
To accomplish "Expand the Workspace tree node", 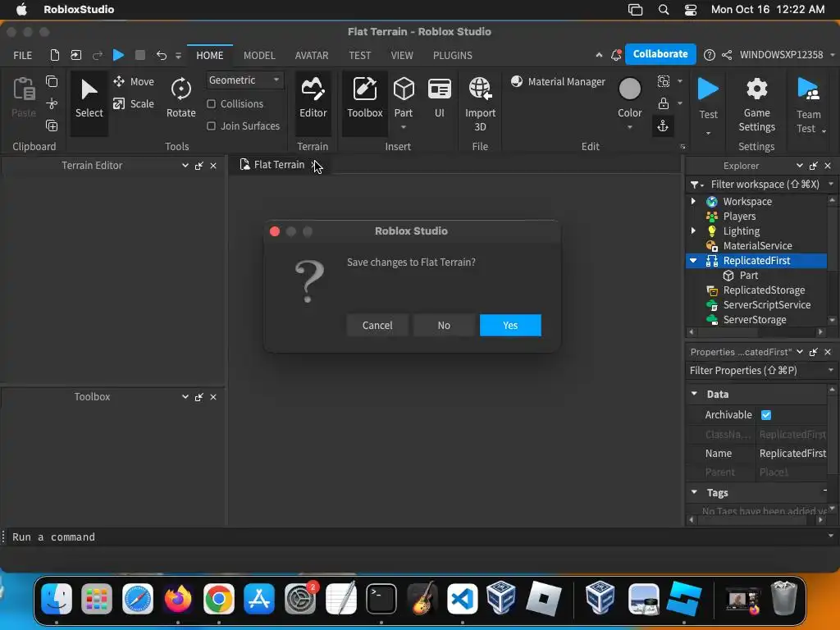I will tap(693, 201).
